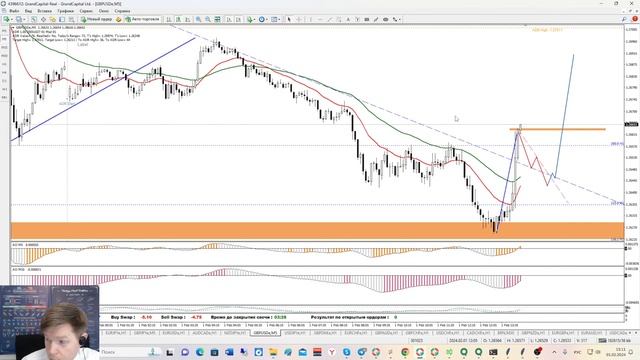Click the Windows taskbar search box
This screenshot has height=360, width=640.
point(129,351)
